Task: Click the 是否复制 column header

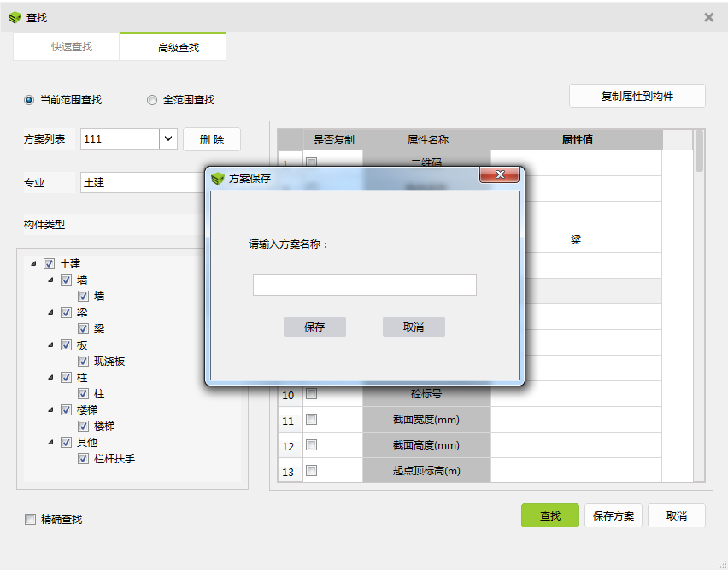Action: pos(333,139)
